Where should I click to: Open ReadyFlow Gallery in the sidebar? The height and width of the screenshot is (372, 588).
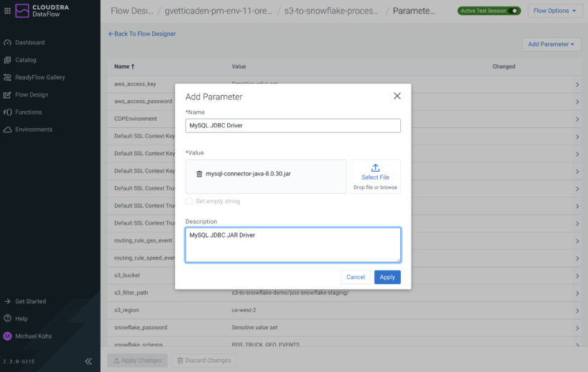point(40,77)
